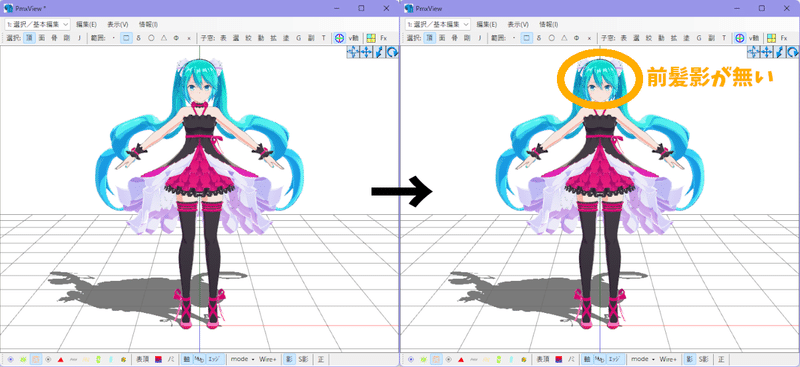Click 正 button in left bottom toolbar
Image resolution: width=800 pixels, height=367 pixels.
click(320, 359)
